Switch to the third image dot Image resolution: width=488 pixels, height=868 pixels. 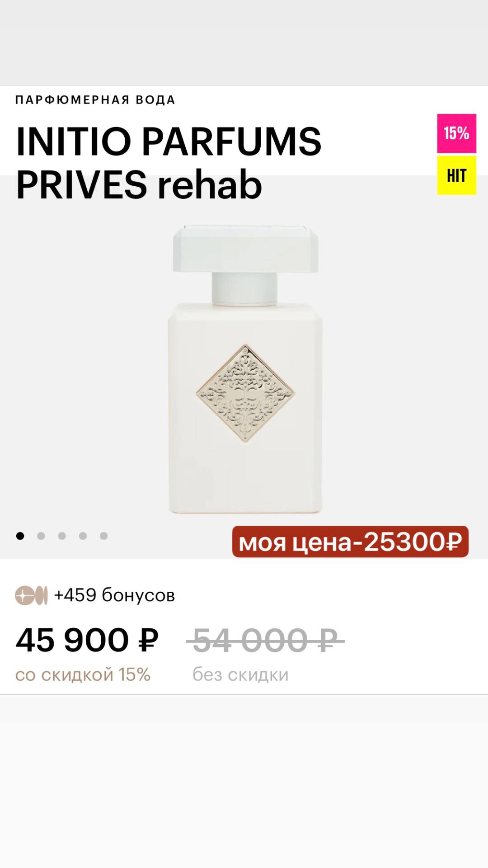[x=62, y=536]
